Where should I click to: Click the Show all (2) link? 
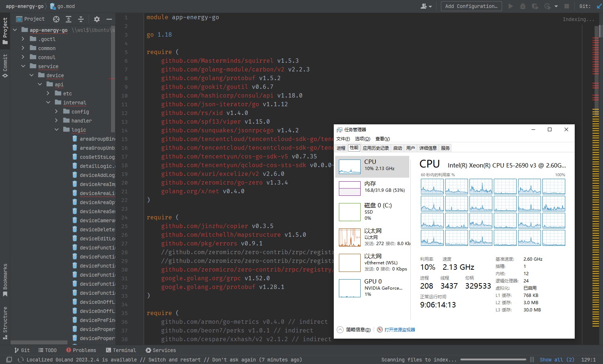pos(558,359)
